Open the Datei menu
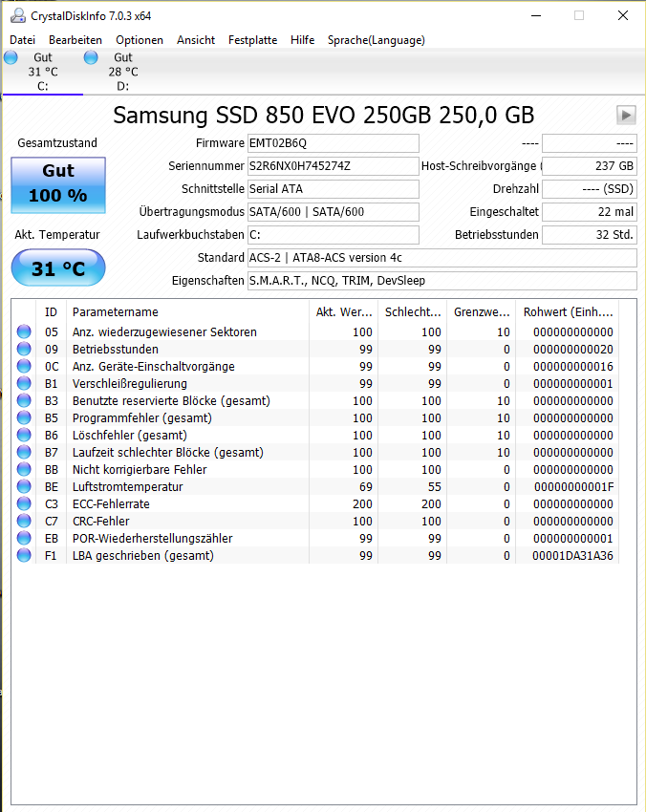 (22, 40)
